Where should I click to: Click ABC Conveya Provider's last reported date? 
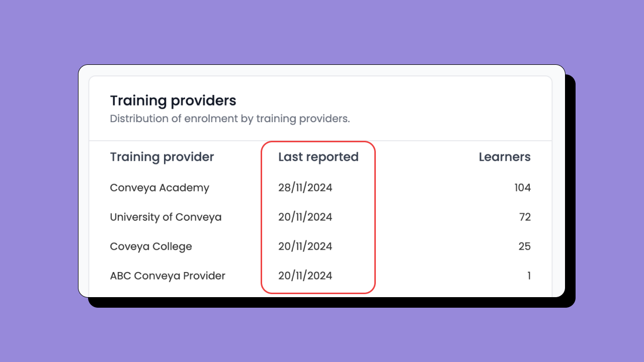[x=305, y=276]
